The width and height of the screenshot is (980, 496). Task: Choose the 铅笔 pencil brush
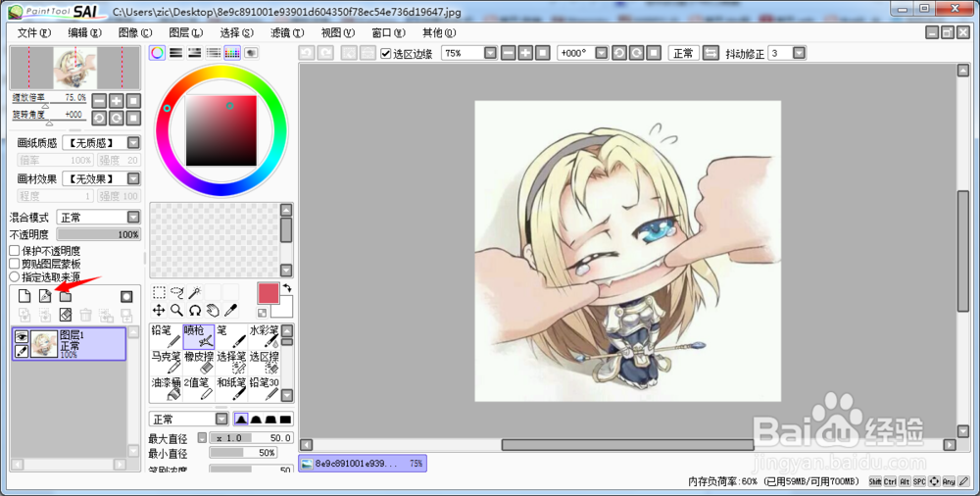tap(167, 336)
